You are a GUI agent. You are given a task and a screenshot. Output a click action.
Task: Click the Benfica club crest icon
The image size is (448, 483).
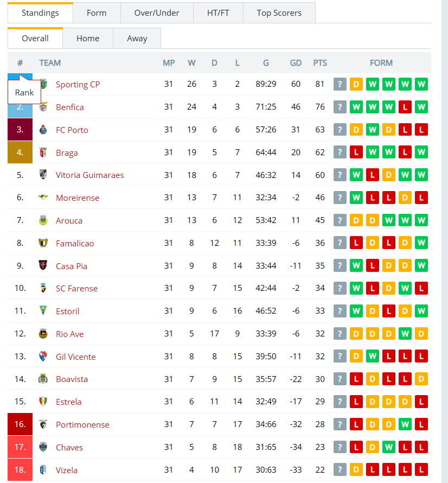click(x=43, y=107)
